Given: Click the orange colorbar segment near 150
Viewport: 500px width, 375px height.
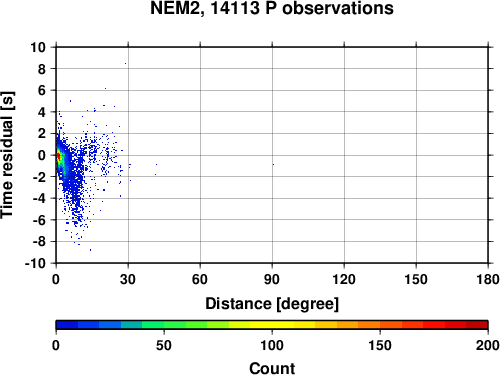Looking at the screenshot, I should [x=380, y=325].
